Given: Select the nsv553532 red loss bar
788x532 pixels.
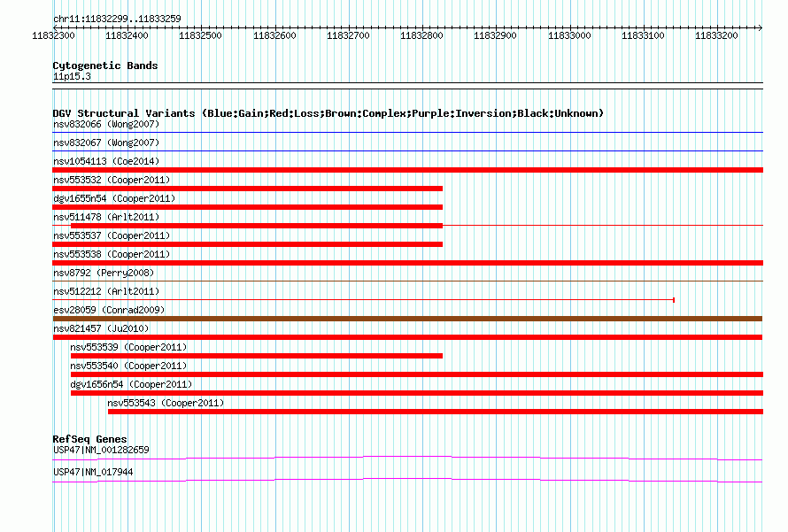Looking at the screenshot, I should pos(248,189).
